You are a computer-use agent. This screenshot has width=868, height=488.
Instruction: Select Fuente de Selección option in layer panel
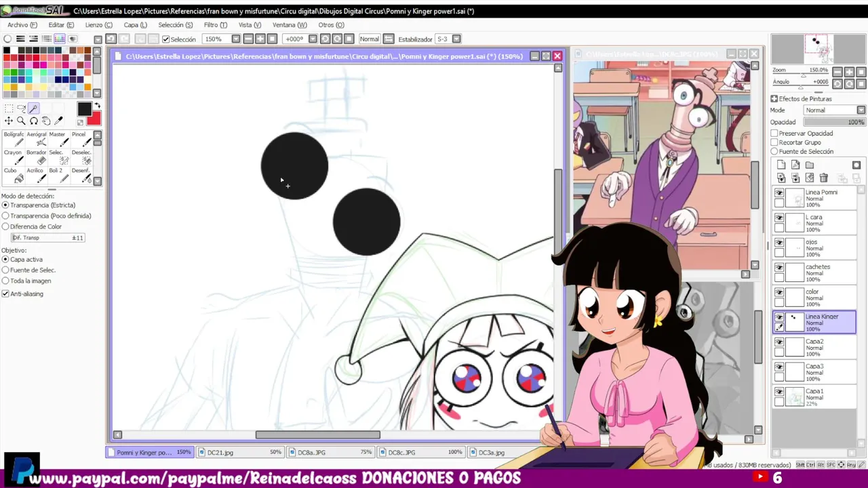774,151
